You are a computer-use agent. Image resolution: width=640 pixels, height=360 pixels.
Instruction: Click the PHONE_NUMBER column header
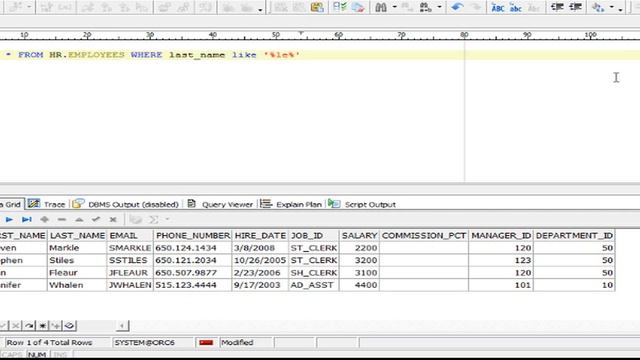coord(193,236)
